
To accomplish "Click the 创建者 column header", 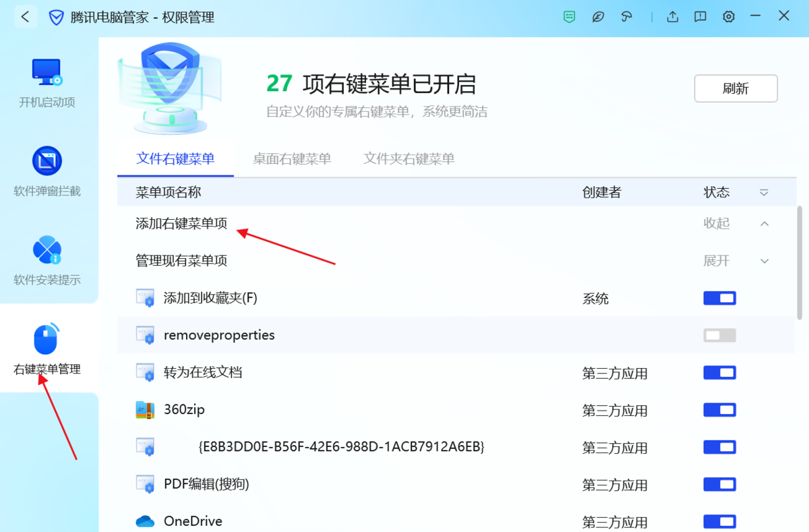I will tap(601, 193).
